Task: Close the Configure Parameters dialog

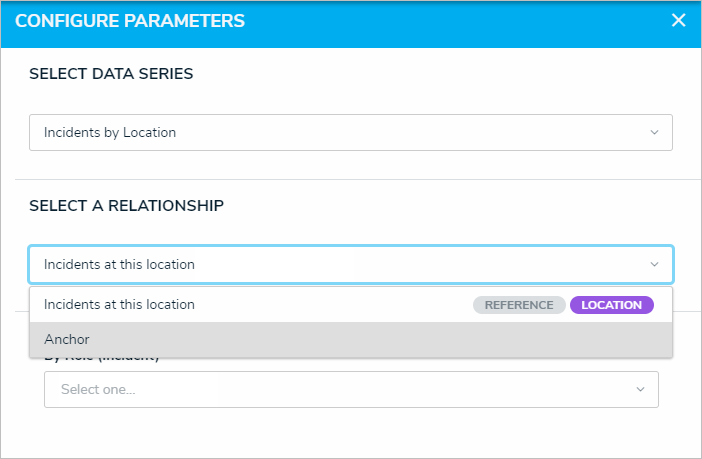Action: click(679, 21)
